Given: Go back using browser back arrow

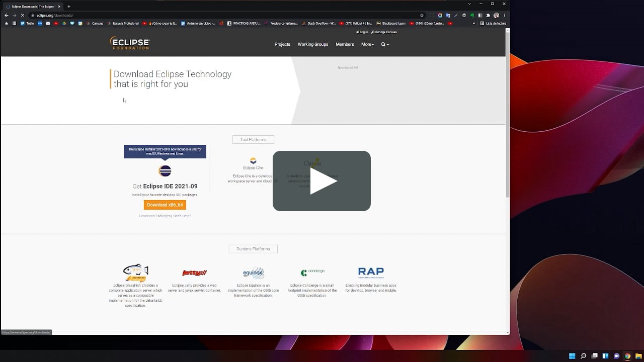Looking at the screenshot, I should (x=7, y=16).
